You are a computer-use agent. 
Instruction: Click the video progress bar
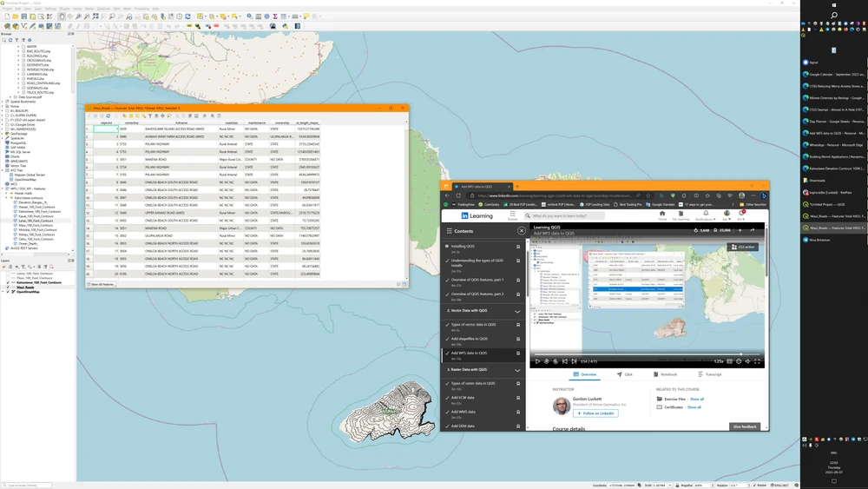point(647,354)
